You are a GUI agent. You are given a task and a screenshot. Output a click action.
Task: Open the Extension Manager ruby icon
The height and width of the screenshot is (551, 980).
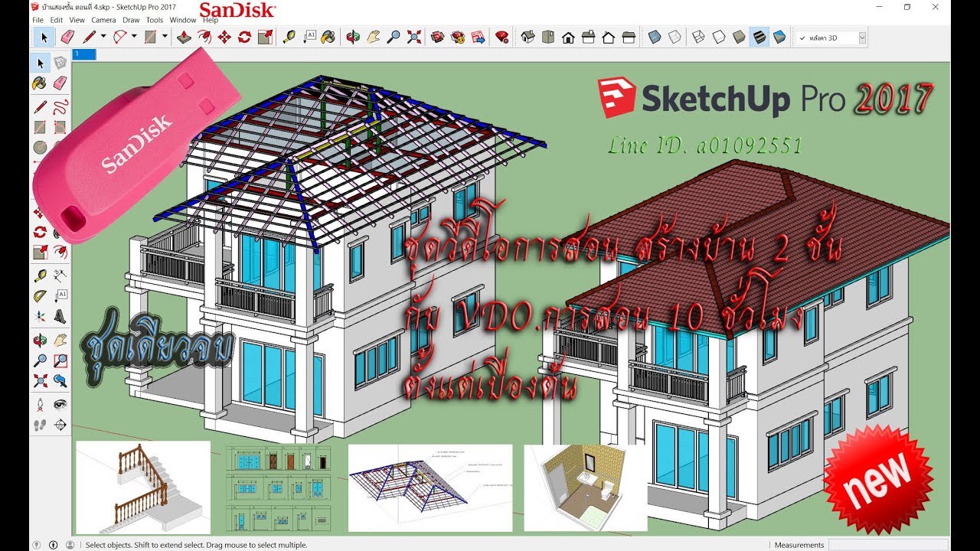coord(502,37)
